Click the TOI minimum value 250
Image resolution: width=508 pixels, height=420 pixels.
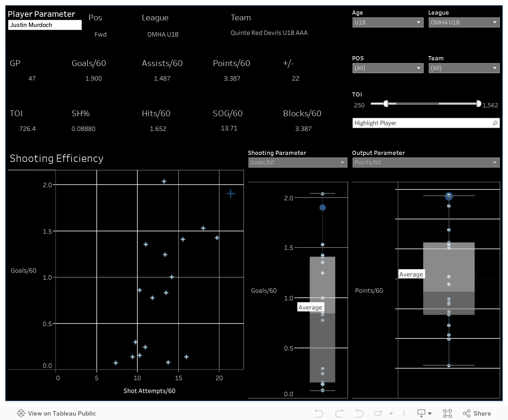pyautogui.click(x=359, y=105)
